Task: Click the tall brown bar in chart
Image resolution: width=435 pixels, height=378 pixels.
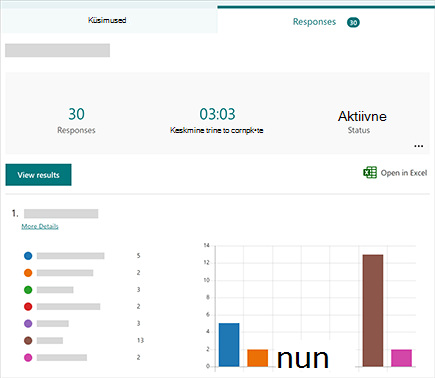Action: [373, 311]
